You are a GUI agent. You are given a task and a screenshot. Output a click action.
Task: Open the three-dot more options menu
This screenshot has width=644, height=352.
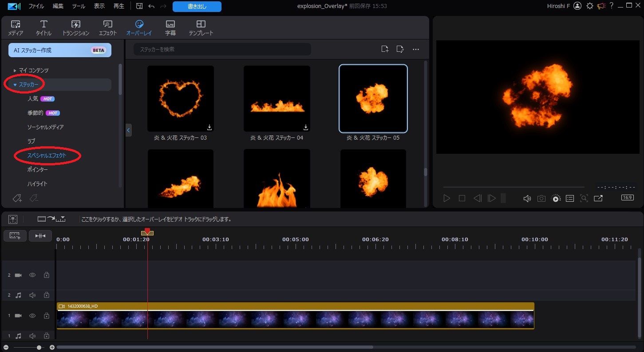tap(416, 49)
